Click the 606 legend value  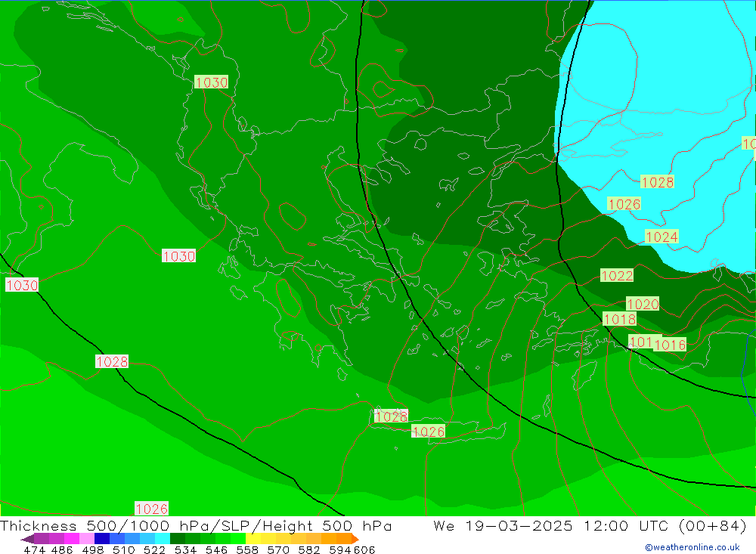(x=364, y=549)
